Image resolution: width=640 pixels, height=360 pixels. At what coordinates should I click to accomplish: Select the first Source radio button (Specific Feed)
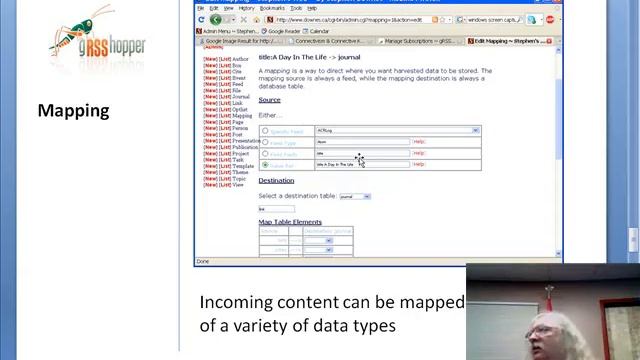pyautogui.click(x=265, y=131)
